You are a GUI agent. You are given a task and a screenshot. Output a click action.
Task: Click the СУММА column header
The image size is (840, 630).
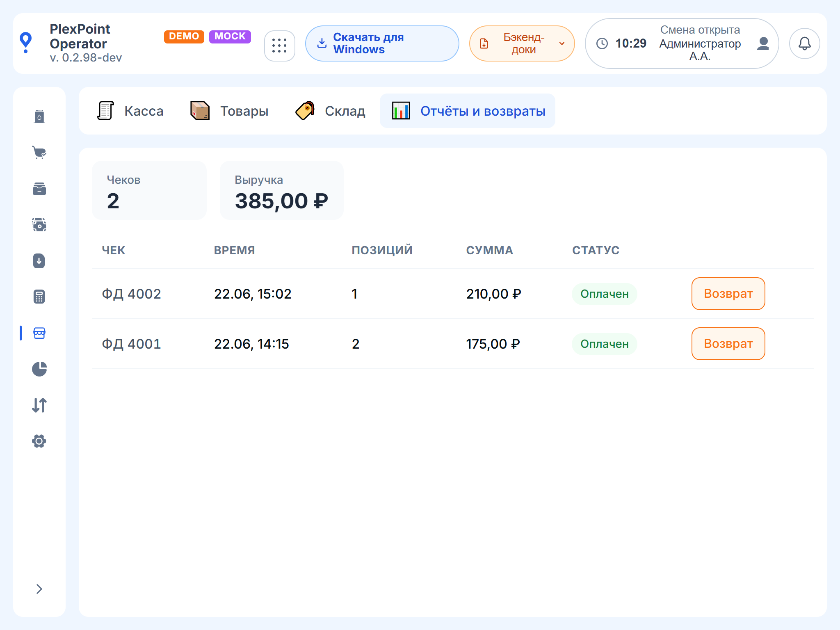490,250
